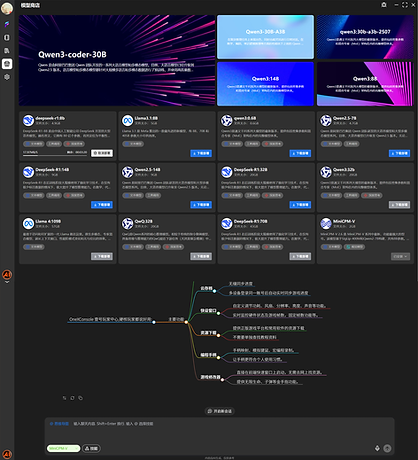Image resolution: width=418 pixels, height=460 pixels.
Task: Open the model store icon highlighted in the sidebar
Action: pyautogui.click(x=7, y=64)
